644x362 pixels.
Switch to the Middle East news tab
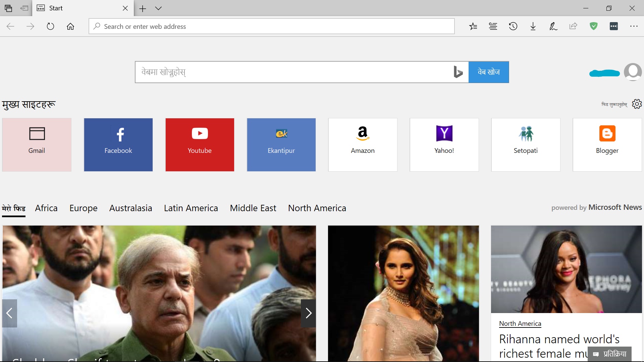(253, 208)
